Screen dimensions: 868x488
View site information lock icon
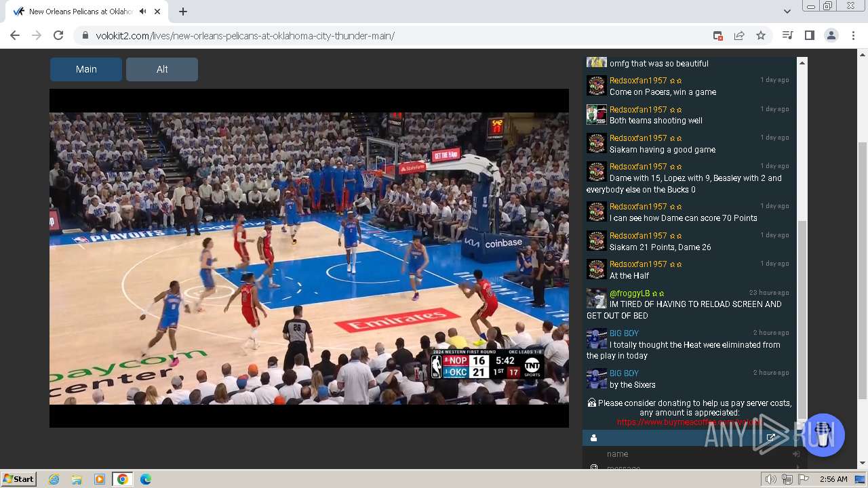[x=85, y=35]
